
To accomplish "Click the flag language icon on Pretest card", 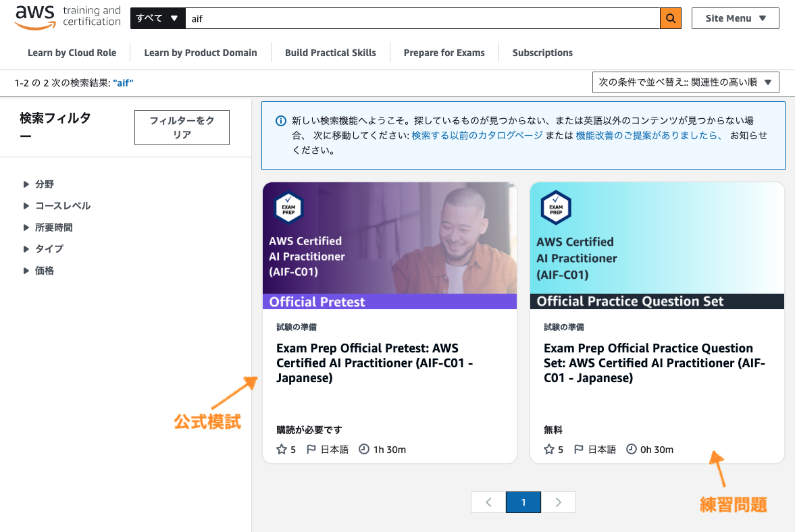I will coord(311,450).
